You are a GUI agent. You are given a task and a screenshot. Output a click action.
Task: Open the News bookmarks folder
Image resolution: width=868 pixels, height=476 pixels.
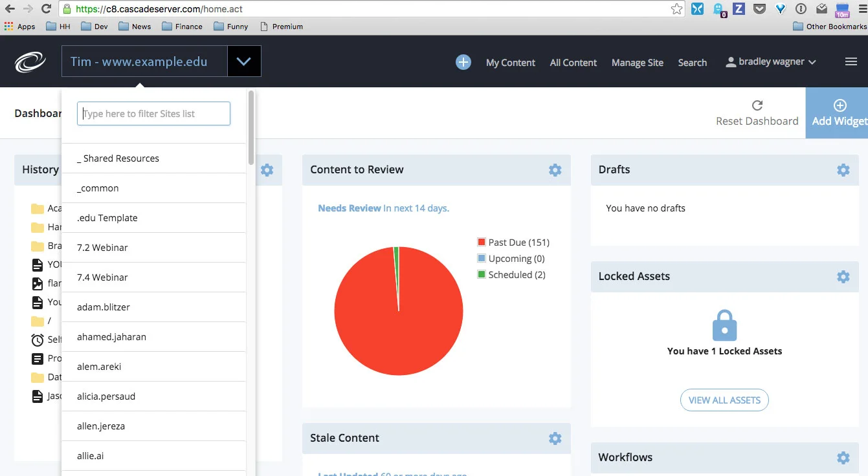click(135, 27)
